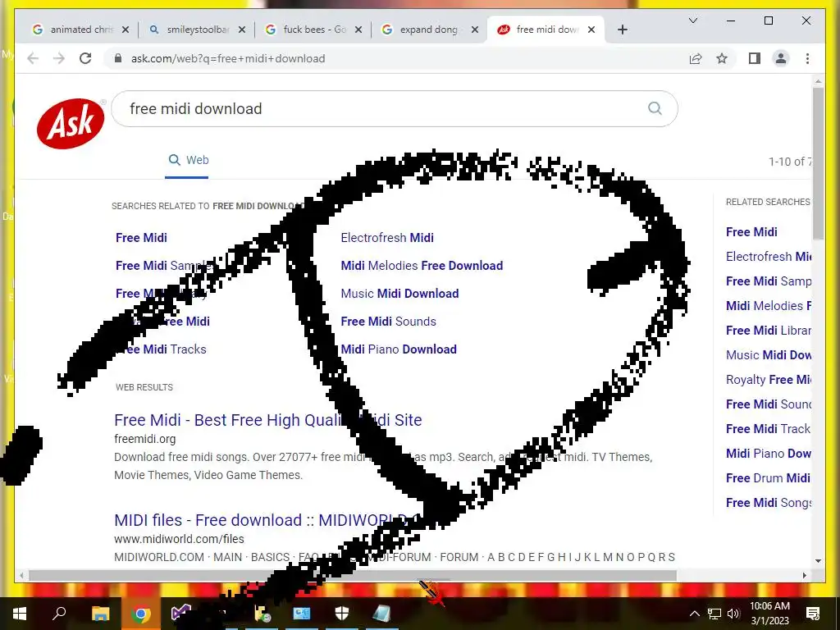Select the Web results tab
This screenshot has width=840, height=630.
pyautogui.click(x=189, y=160)
